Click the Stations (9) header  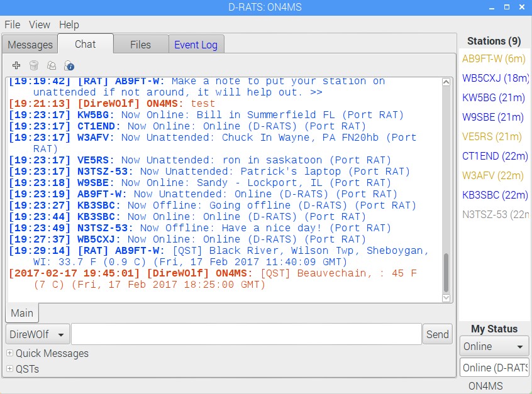point(494,41)
